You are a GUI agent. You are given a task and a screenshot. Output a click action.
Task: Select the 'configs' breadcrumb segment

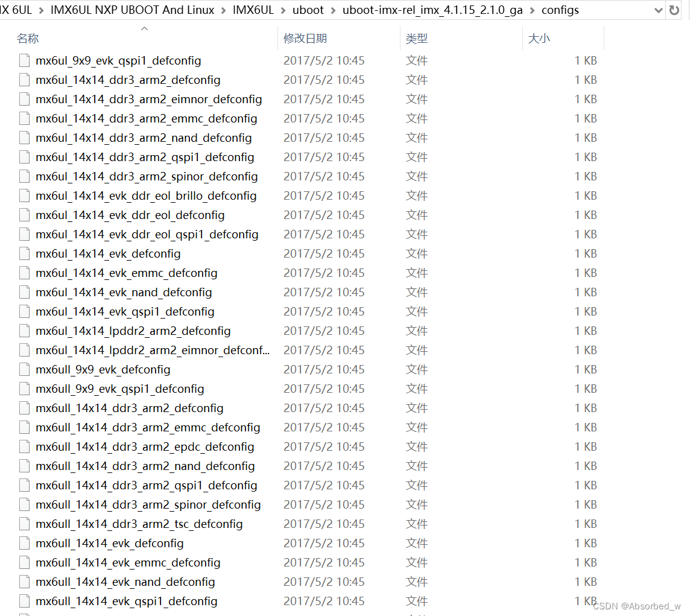[560, 10]
